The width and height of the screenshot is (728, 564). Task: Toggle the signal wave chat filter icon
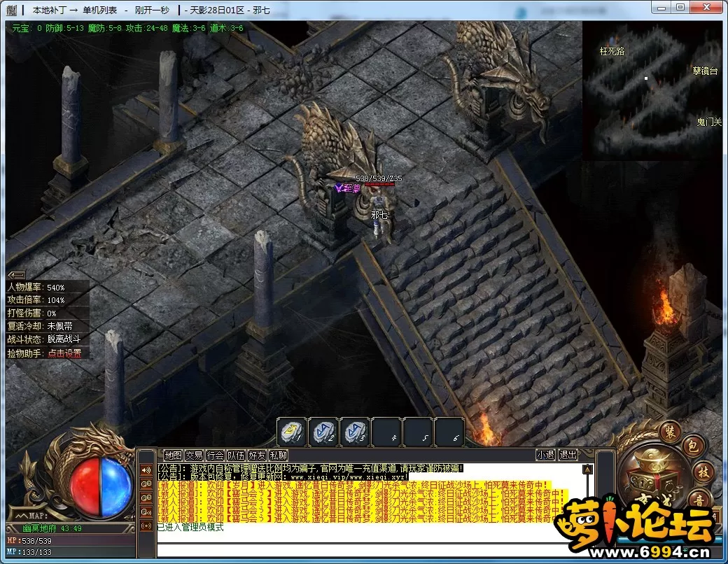tap(146, 526)
